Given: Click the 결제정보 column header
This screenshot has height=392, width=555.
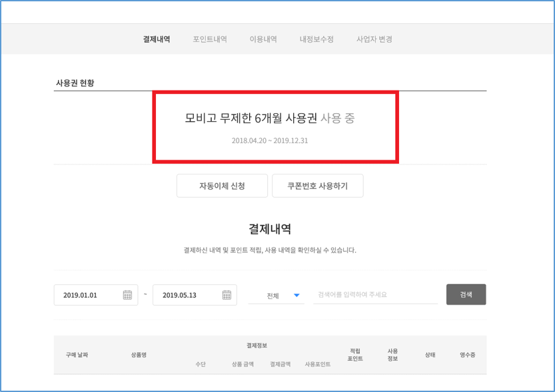Looking at the screenshot, I should click(x=257, y=345).
